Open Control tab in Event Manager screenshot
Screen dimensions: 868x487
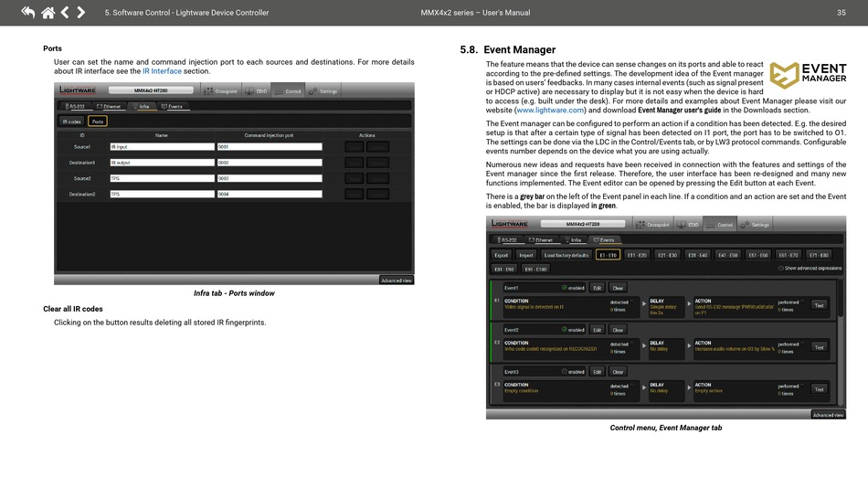[720, 225]
